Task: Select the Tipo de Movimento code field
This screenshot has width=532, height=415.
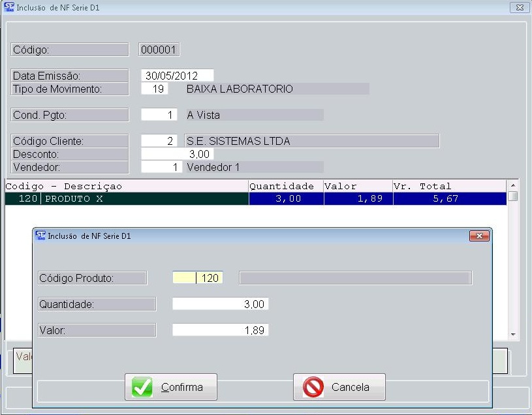Action: tap(155, 89)
